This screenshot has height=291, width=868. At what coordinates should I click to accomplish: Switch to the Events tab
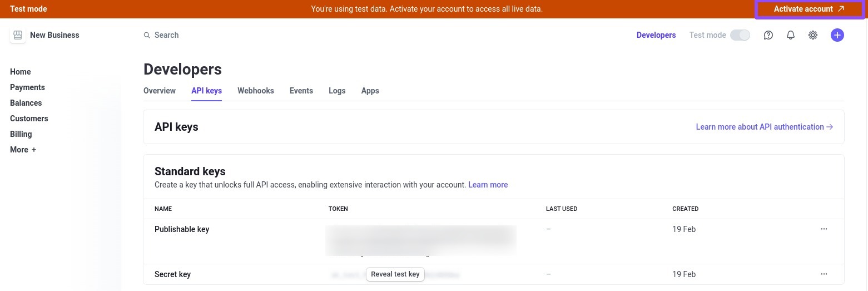(301, 91)
